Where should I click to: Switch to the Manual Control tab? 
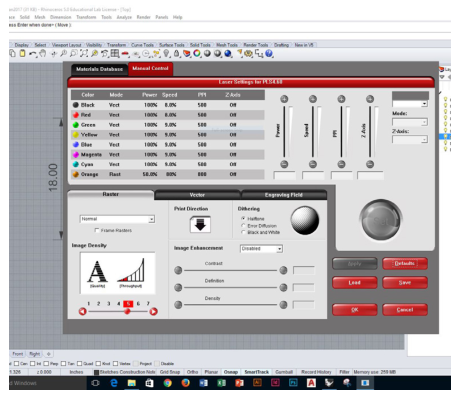point(150,68)
